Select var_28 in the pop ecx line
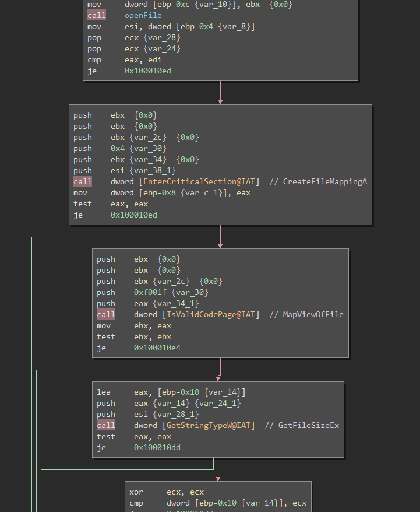This screenshot has height=512, width=420. pyautogui.click(x=162, y=37)
